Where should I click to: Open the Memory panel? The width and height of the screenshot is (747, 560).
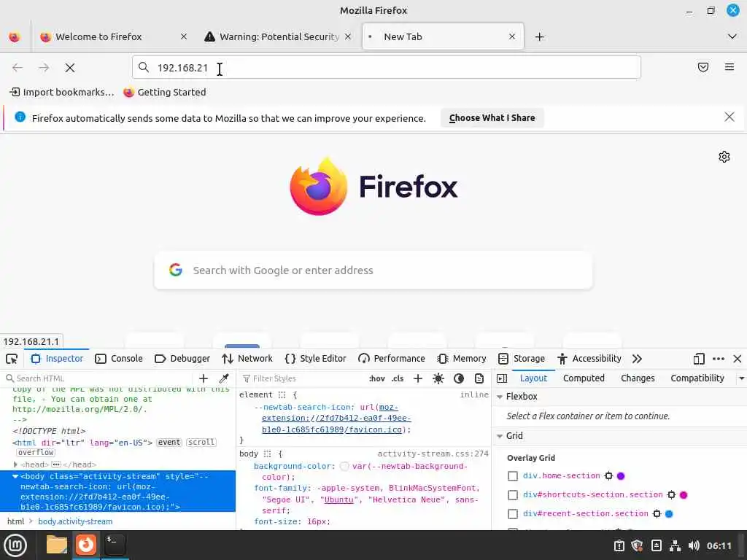[462, 359]
